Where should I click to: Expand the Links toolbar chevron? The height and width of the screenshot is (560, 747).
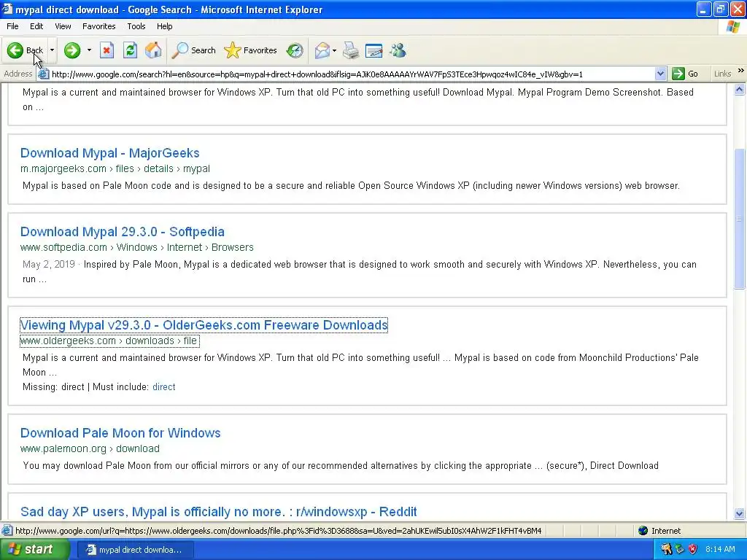pyautogui.click(x=741, y=71)
